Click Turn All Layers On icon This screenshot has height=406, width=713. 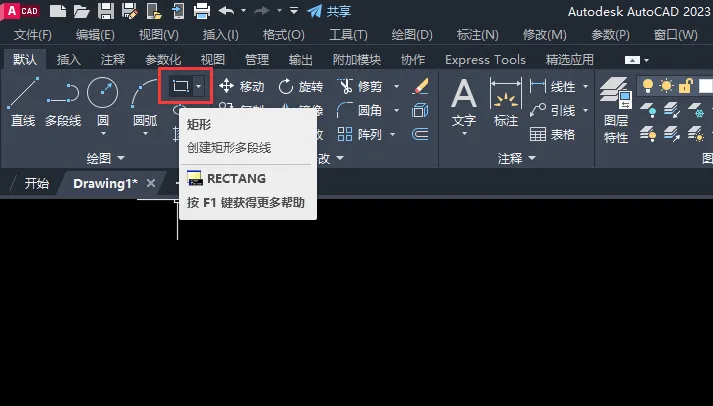coord(648,134)
